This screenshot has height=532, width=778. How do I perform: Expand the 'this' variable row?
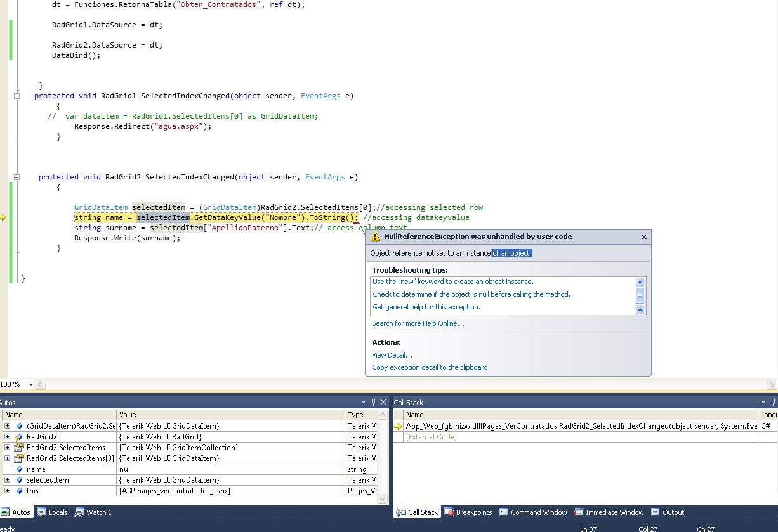point(7,491)
